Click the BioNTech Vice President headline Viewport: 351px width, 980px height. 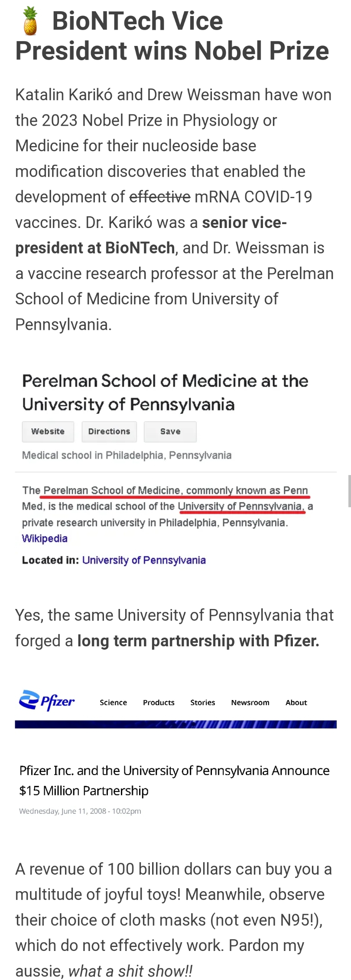click(172, 36)
